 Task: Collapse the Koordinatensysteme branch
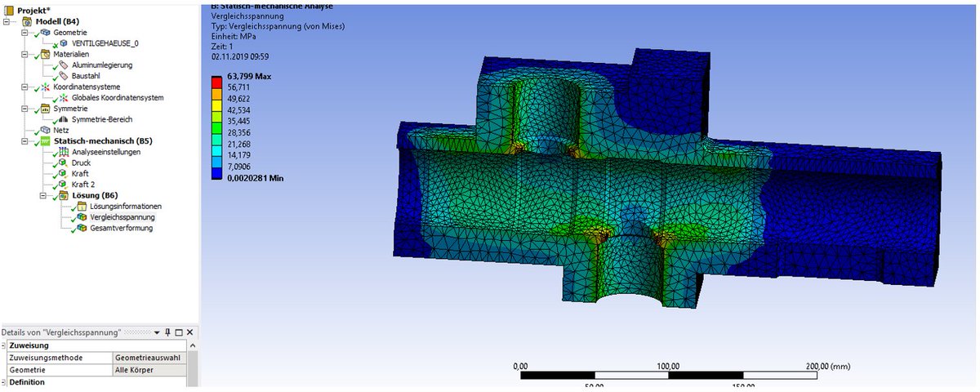coord(25,87)
